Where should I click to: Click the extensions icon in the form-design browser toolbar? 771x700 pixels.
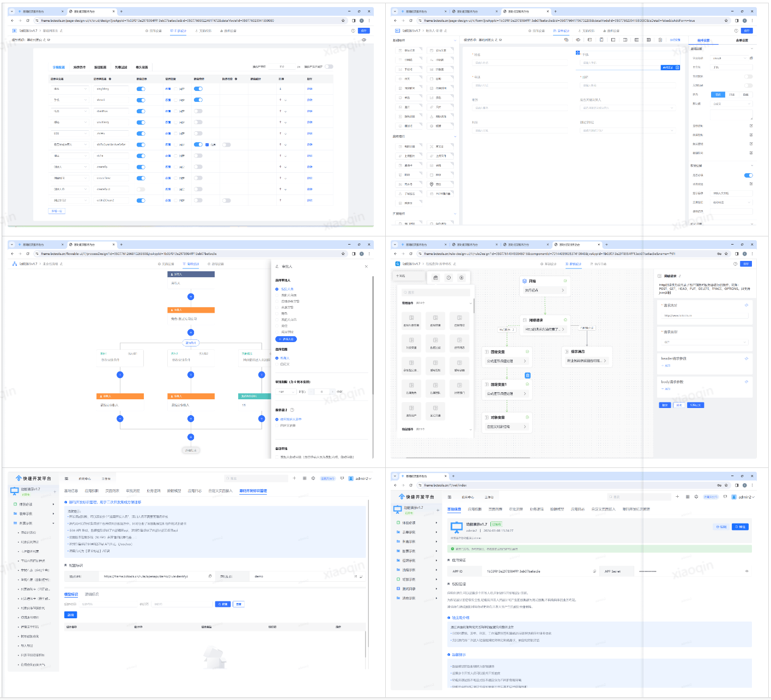point(736,21)
